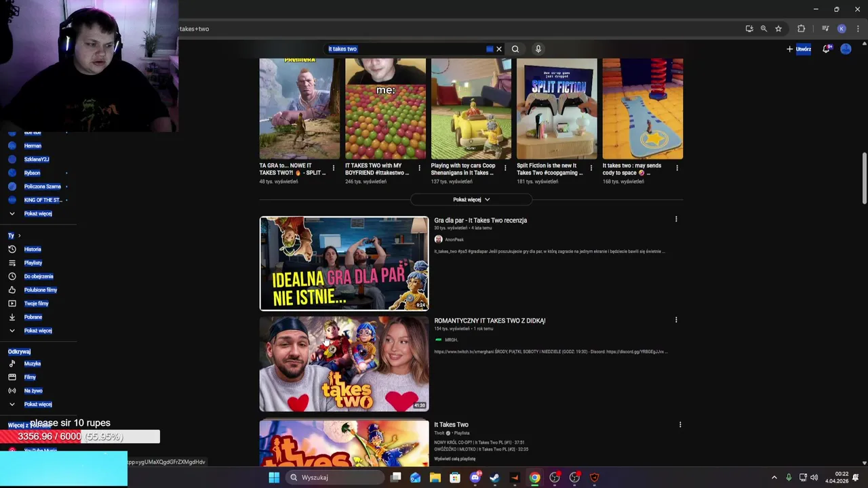
Task: Open Short 'It takes two : may sends cody to space'
Action: (x=643, y=108)
